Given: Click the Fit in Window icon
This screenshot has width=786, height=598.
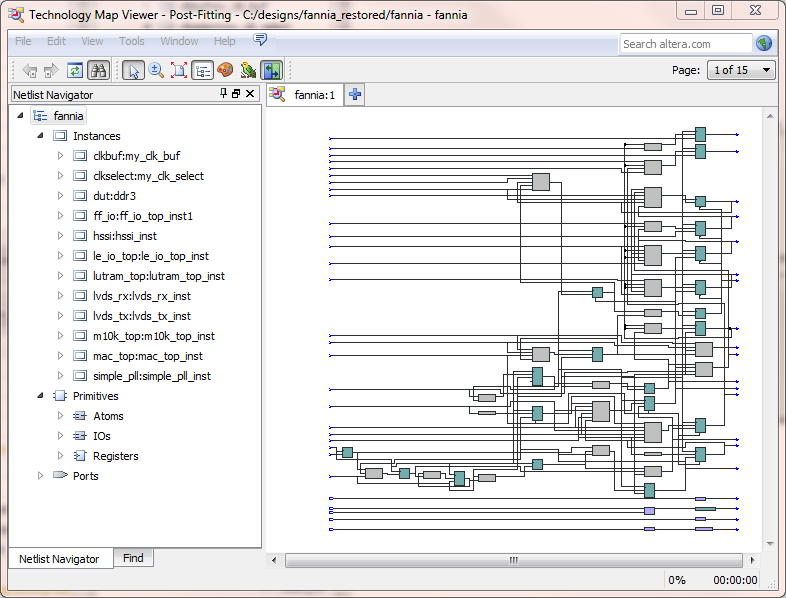Looking at the screenshot, I should point(179,71).
